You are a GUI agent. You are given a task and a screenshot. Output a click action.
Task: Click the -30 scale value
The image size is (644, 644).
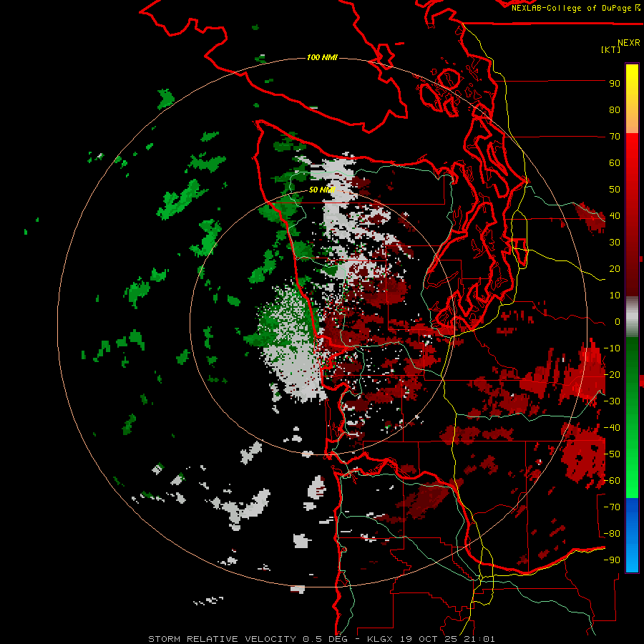[x=612, y=401]
